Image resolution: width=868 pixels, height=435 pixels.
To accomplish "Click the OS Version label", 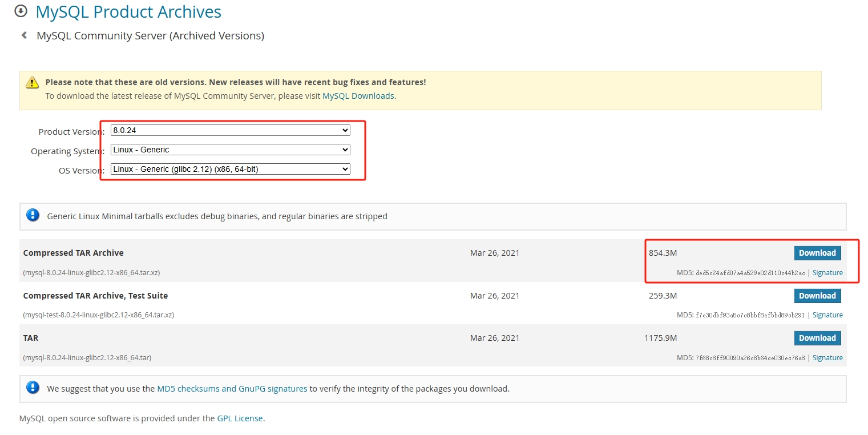I will point(82,171).
